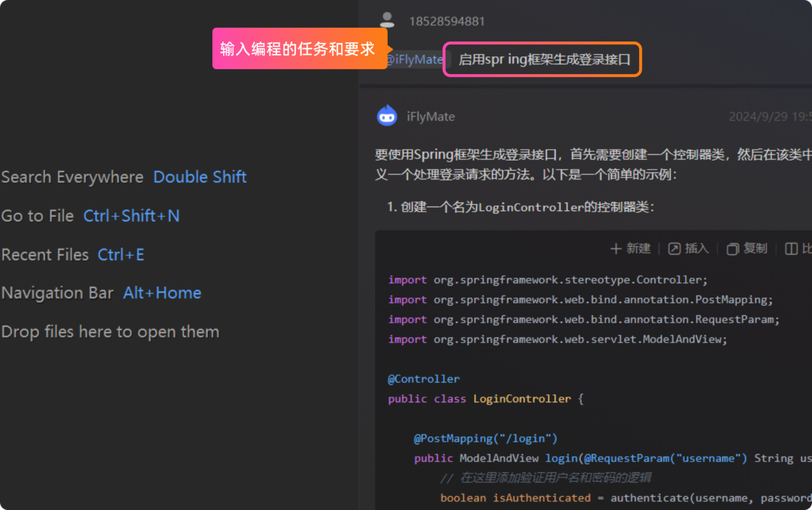Click the iFlyMate robot avatar icon
The width and height of the screenshot is (812, 510).
387,116
